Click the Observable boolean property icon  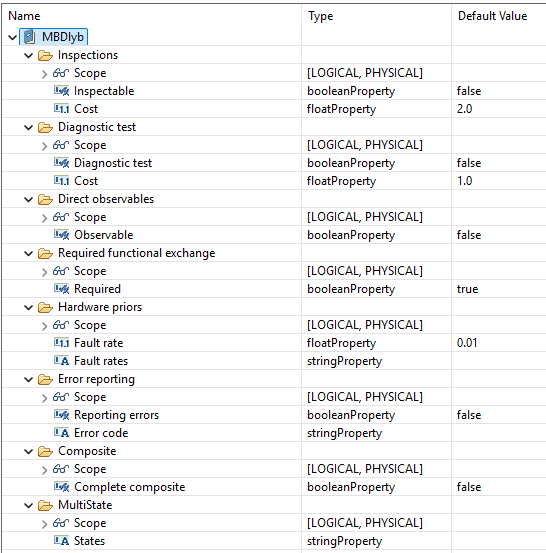(x=61, y=235)
